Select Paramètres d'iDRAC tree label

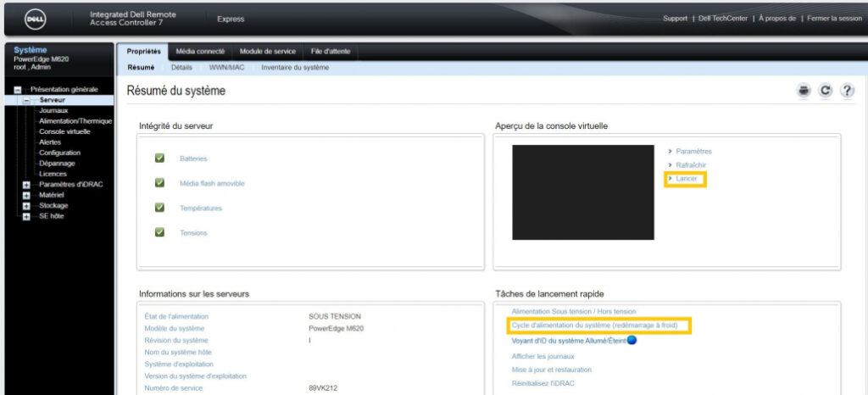point(71,185)
